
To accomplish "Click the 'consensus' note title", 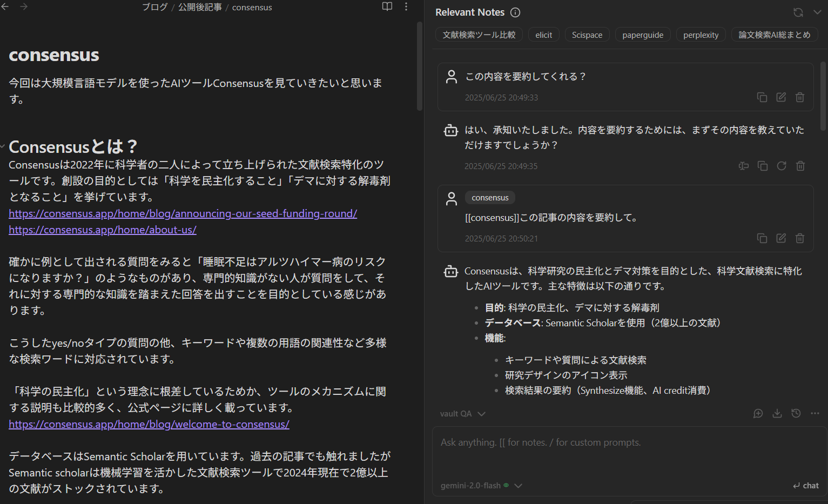I will point(54,55).
